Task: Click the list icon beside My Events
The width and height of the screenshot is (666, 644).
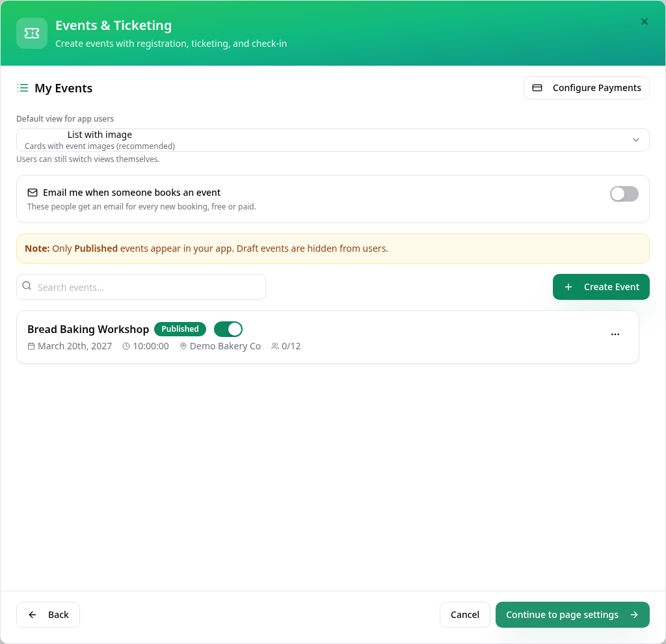Action: pyautogui.click(x=23, y=88)
